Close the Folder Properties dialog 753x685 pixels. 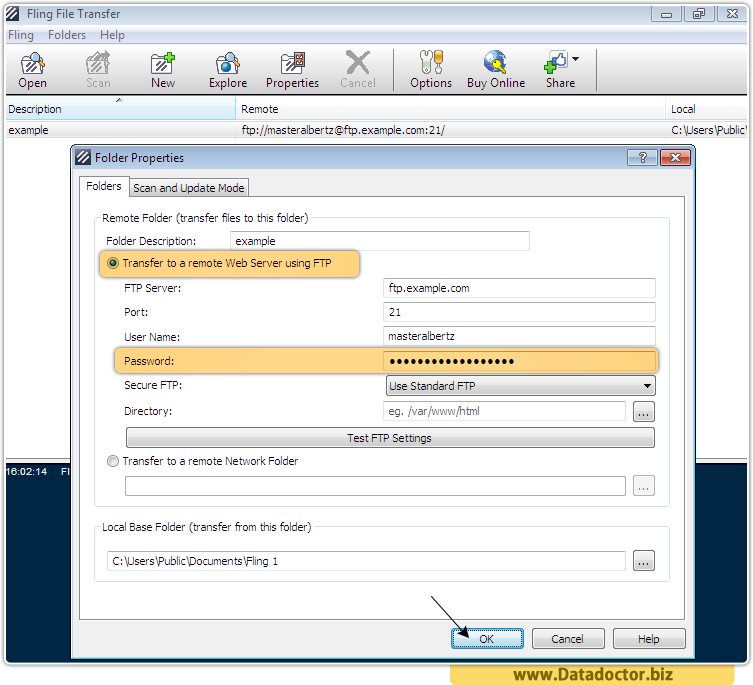(x=675, y=158)
